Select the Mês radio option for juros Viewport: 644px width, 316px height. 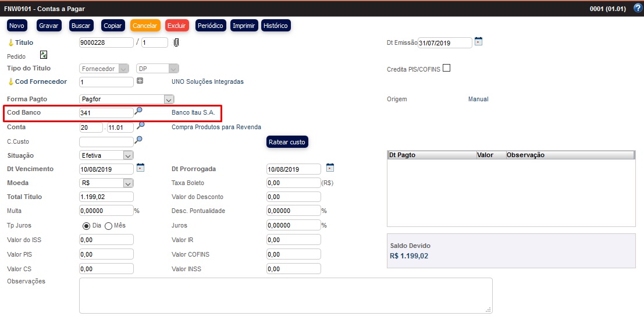[x=108, y=226]
